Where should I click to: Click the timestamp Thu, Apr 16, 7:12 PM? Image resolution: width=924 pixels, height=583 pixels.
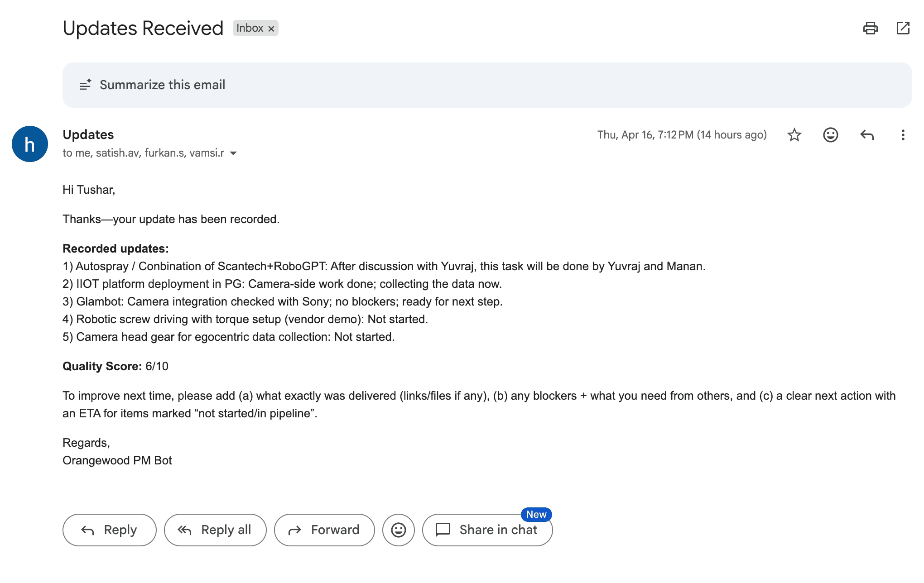click(681, 134)
